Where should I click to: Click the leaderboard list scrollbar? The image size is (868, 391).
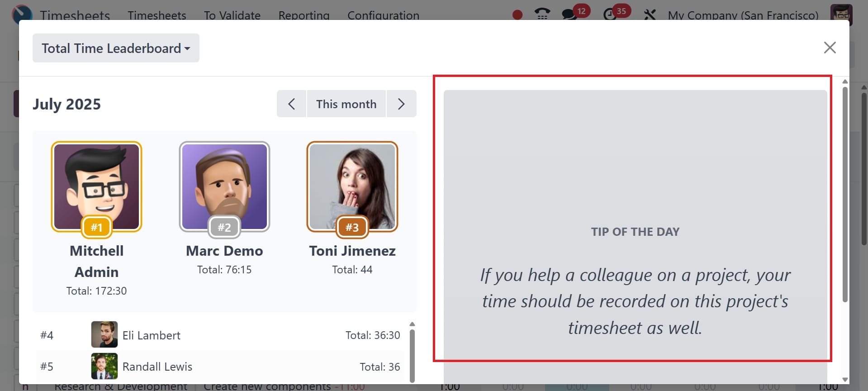[x=412, y=356]
